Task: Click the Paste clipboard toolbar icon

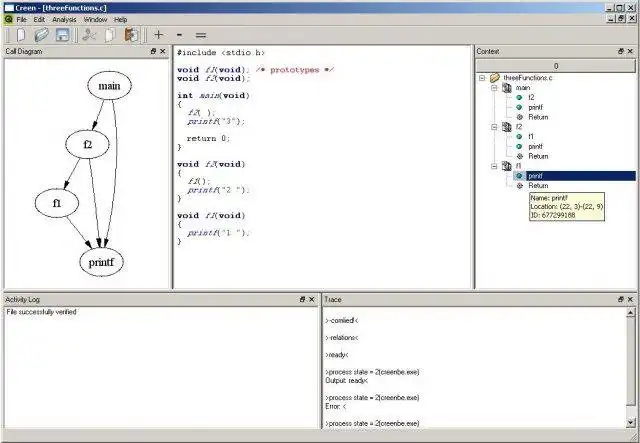Action: [131, 35]
